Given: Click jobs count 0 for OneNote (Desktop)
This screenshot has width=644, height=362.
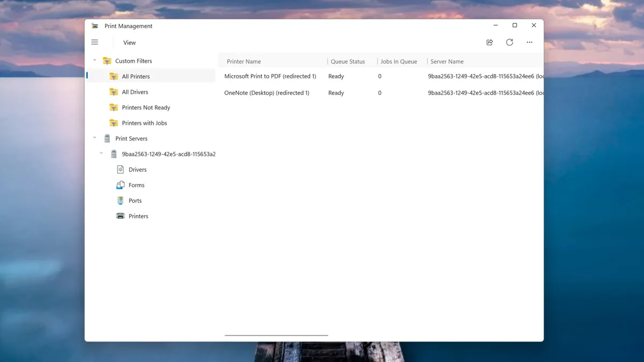Looking at the screenshot, I should [x=379, y=93].
